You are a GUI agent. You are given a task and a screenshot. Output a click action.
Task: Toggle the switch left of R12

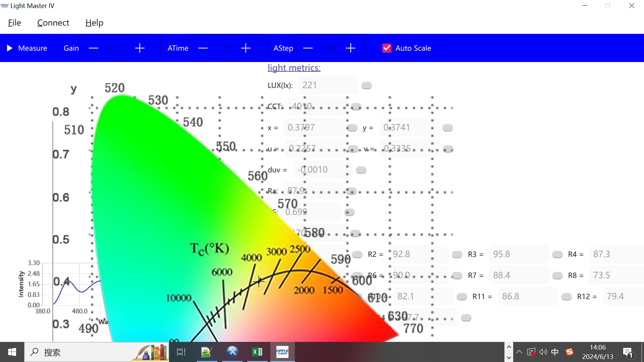pyautogui.click(x=567, y=297)
